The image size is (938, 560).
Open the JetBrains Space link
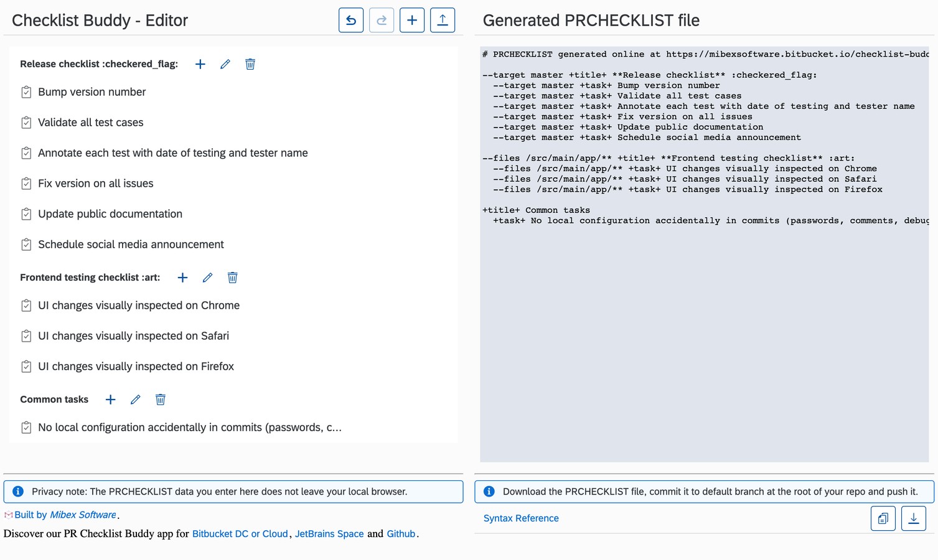(329, 534)
